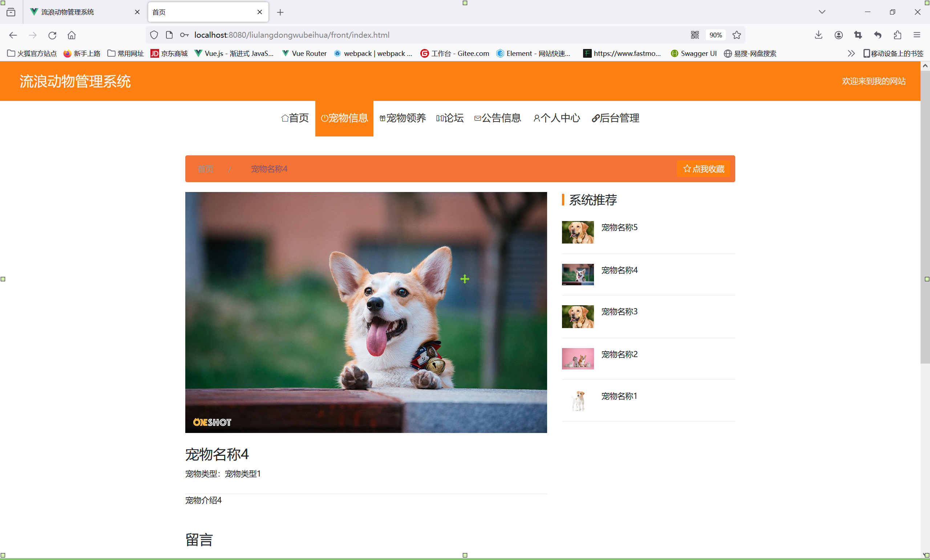Open the Firefox account icon
This screenshot has height=560, width=930.
(x=838, y=35)
